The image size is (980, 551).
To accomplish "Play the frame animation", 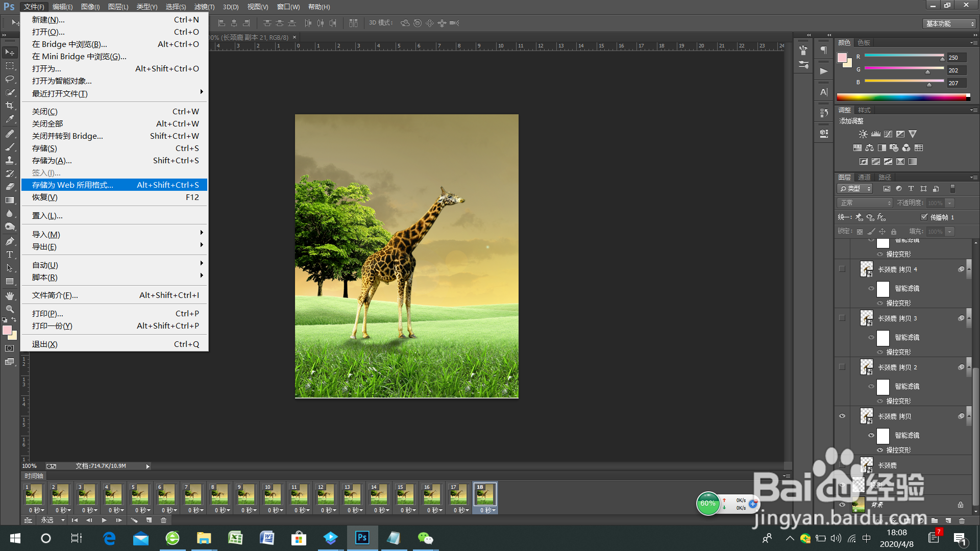I will pos(104,520).
